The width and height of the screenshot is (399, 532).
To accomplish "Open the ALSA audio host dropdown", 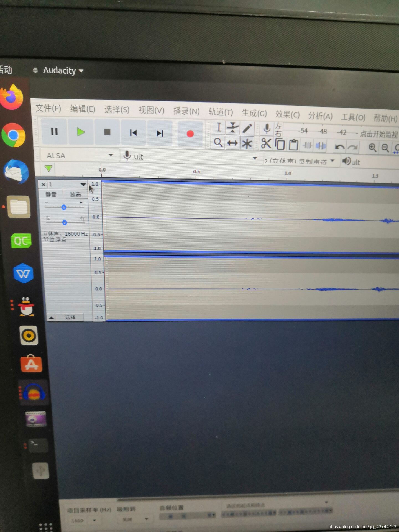I will pyautogui.click(x=80, y=155).
